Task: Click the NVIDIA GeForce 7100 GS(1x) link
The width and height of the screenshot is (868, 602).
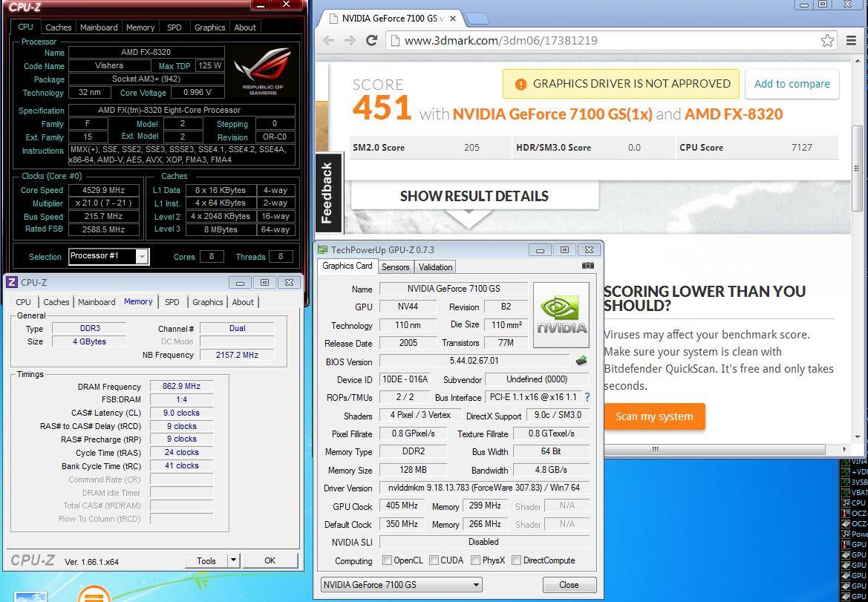Action: pos(552,114)
